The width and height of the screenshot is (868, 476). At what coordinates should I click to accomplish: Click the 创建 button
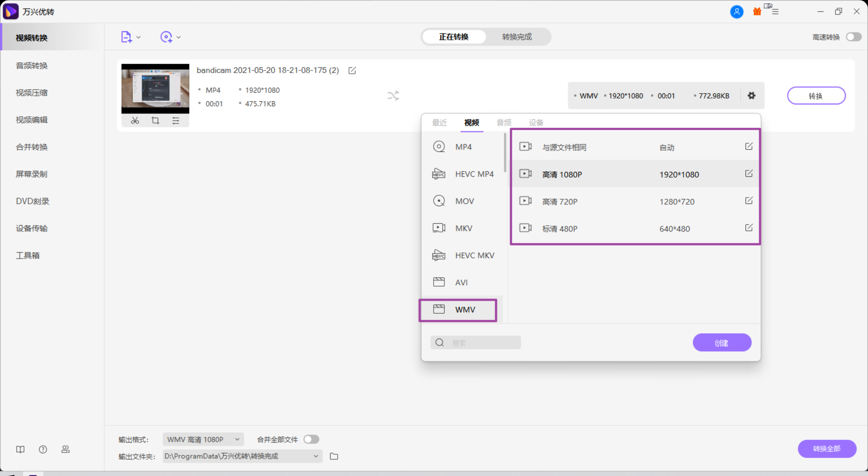722,343
